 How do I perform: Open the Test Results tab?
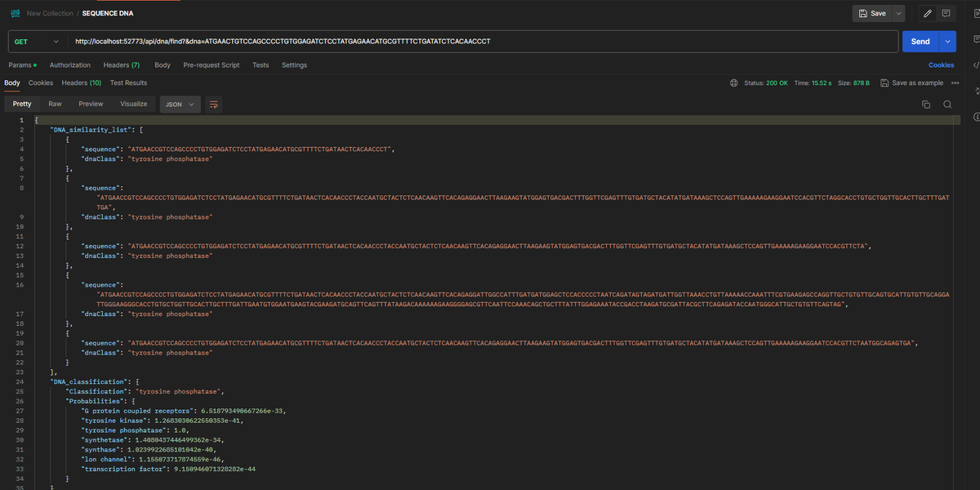click(129, 83)
